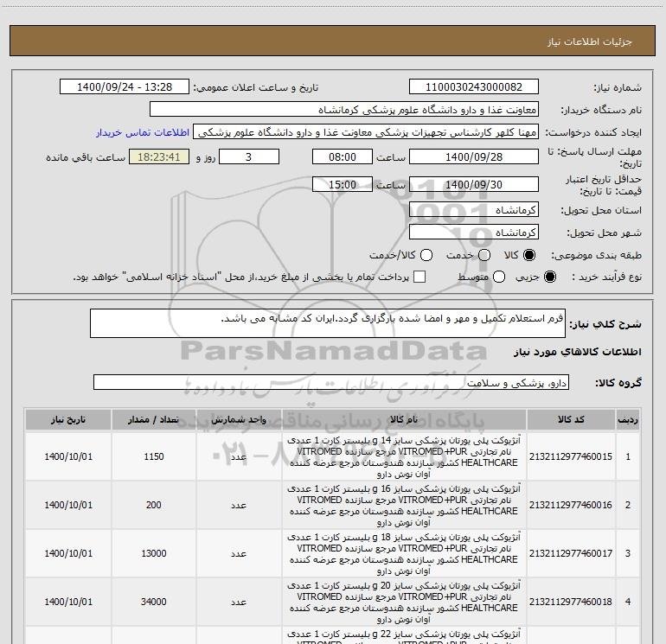The image size is (666, 644).
Task: Click the تعداد / مقدار column header
Action: coord(154,420)
